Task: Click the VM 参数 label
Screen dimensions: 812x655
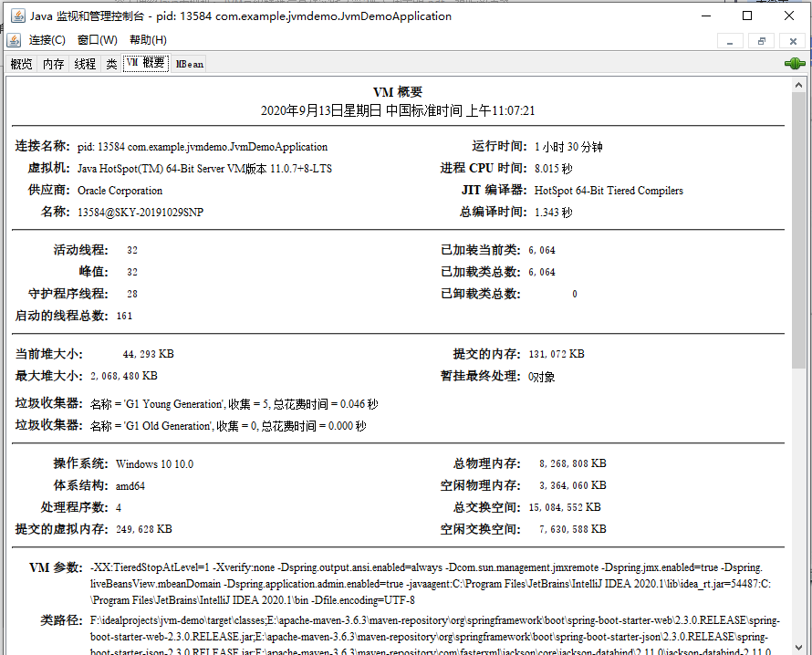Action: point(56,567)
